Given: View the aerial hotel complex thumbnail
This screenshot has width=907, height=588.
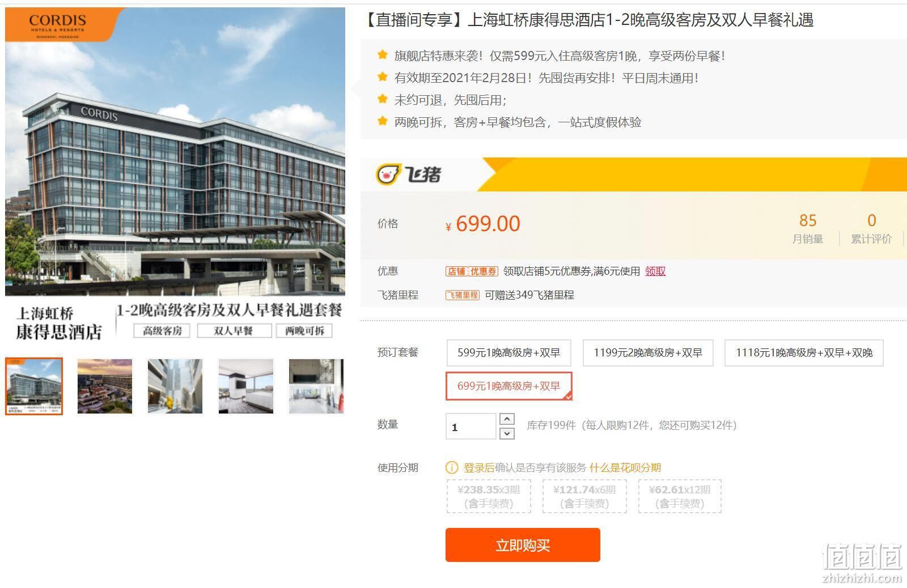Looking at the screenshot, I should [x=104, y=386].
